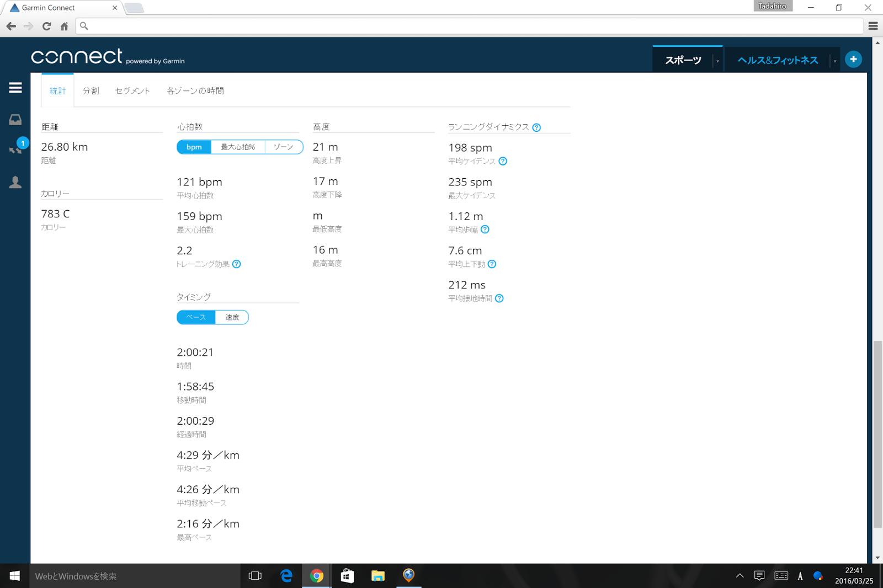Click scrollbar down arrow
This screenshot has height=588, width=883.
tap(877, 558)
